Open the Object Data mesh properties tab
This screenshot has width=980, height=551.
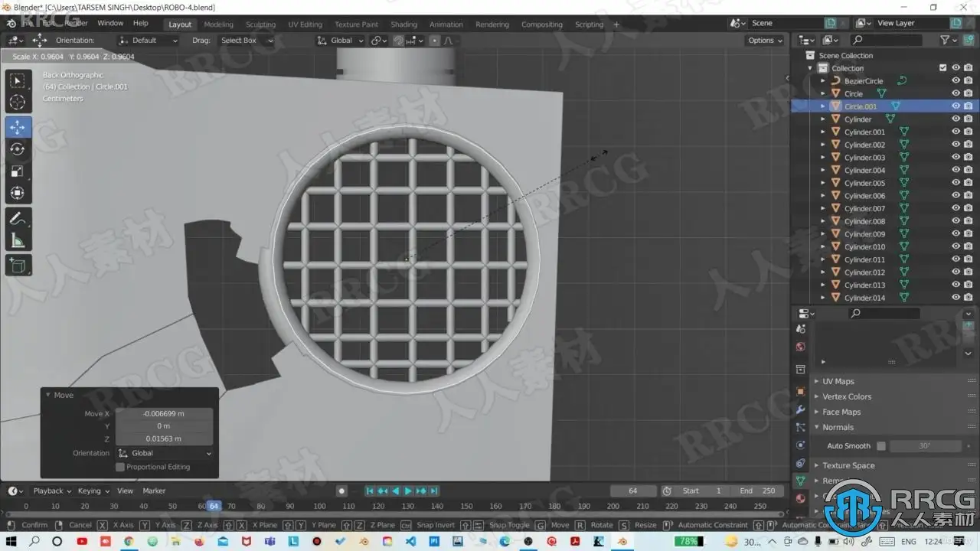pyautogui.click(x=801, y=481)
